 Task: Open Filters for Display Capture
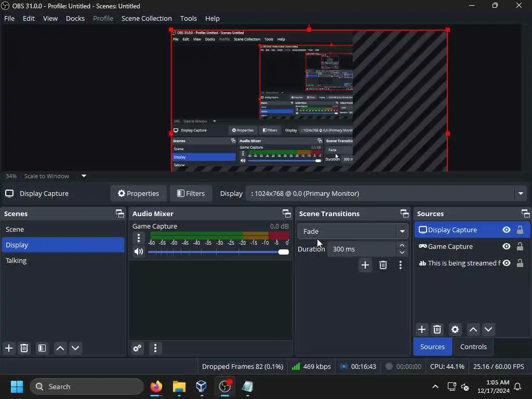tap(191, 193)
